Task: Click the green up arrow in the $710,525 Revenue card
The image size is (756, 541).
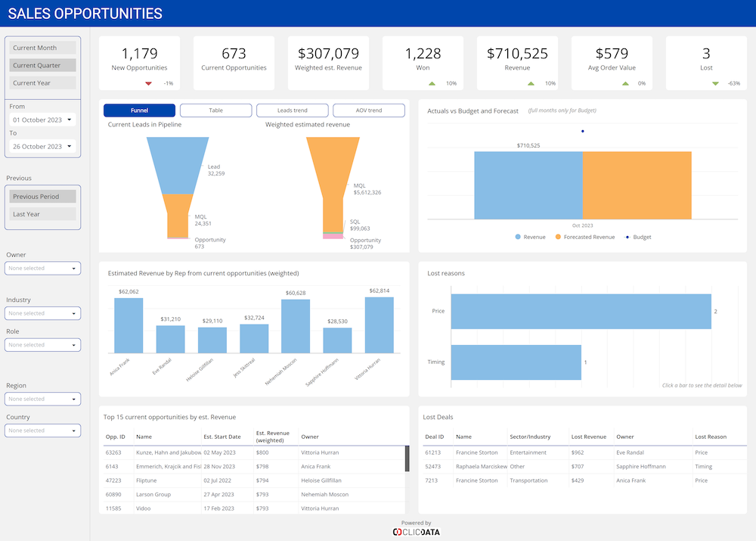Action: [x=531, y=83]
